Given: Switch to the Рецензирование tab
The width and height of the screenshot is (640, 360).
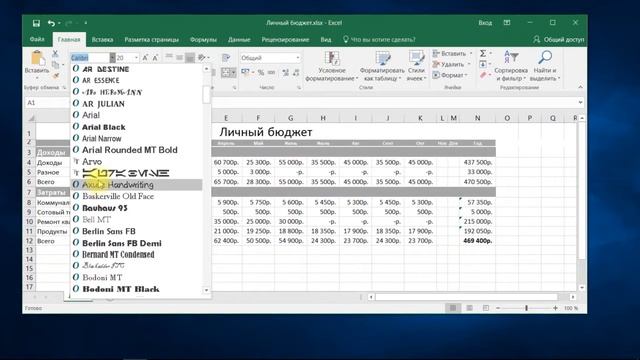Looking at the screenshot, I should (x=285, y=40).
